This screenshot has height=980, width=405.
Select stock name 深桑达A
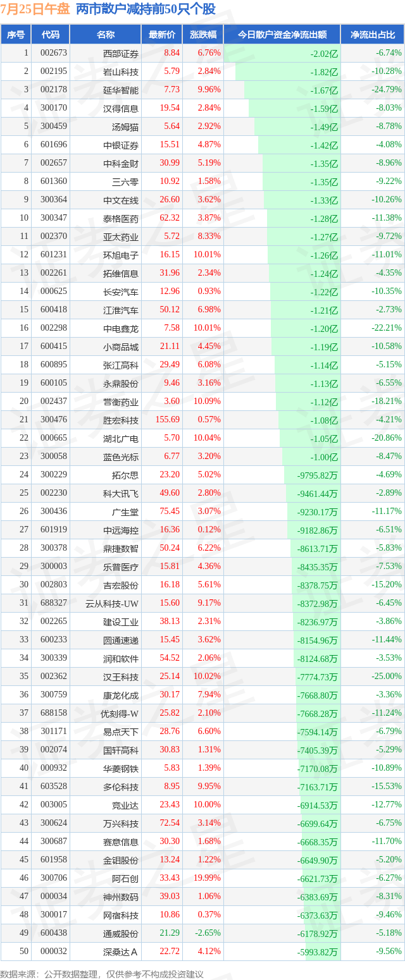tap(121, 952)
